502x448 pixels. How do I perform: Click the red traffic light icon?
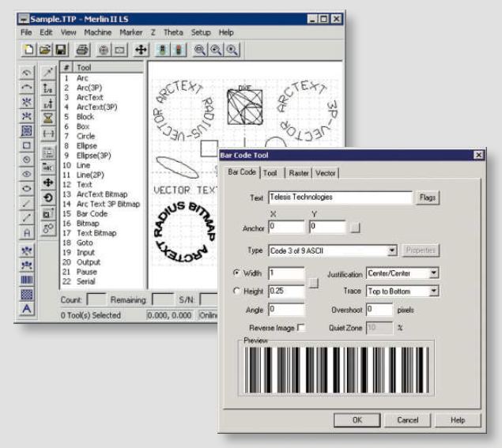pyautogui.click(x=179, y=50)
